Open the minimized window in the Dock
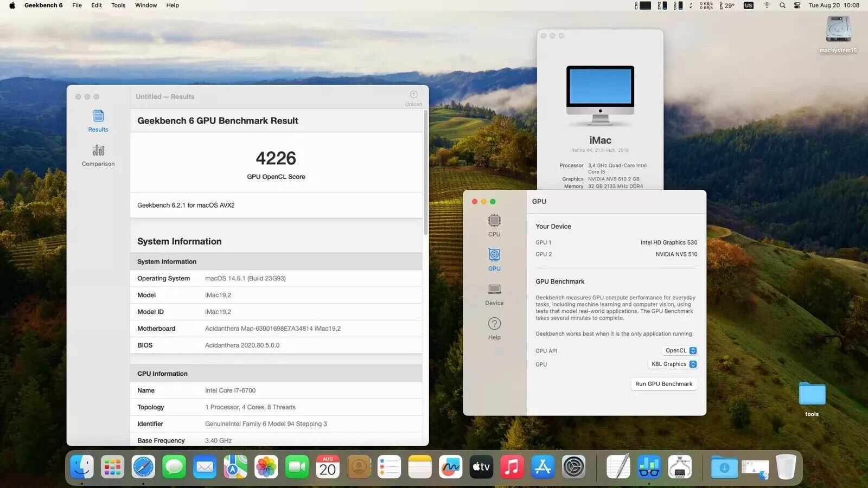Image resolution: width=868 pixels, height=488 pixels. 755,468
